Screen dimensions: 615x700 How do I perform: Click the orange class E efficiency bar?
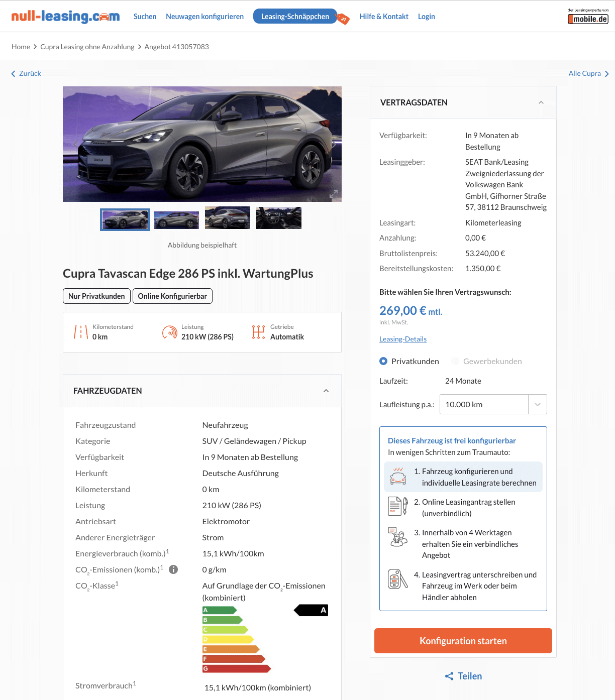click(x=231, y=649)
